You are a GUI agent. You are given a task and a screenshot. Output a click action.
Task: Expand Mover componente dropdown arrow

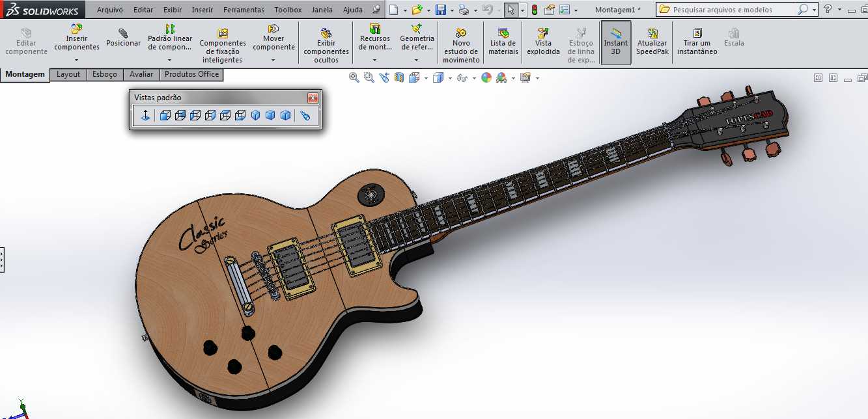coord(274,60)
